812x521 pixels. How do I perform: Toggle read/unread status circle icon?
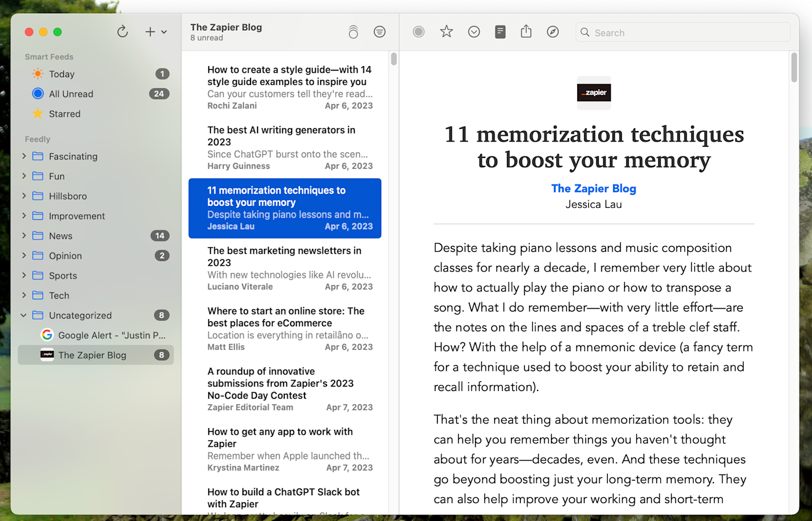coord(418,32)
